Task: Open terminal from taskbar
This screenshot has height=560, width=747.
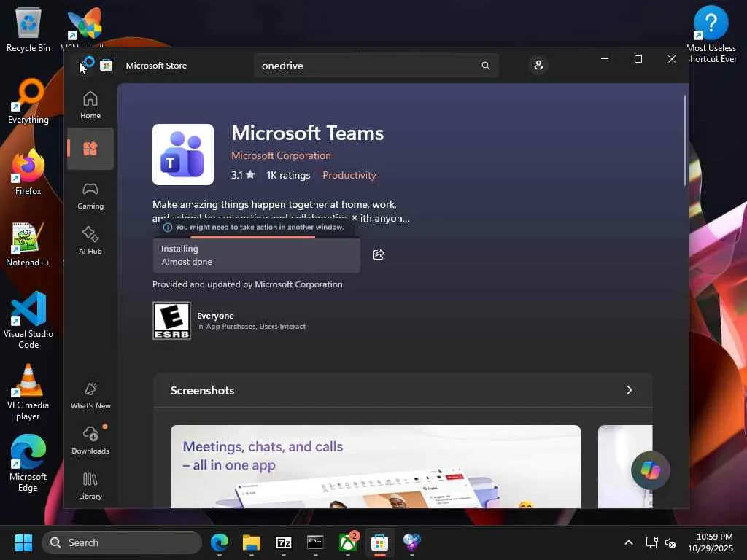Action: click(315, 542)
